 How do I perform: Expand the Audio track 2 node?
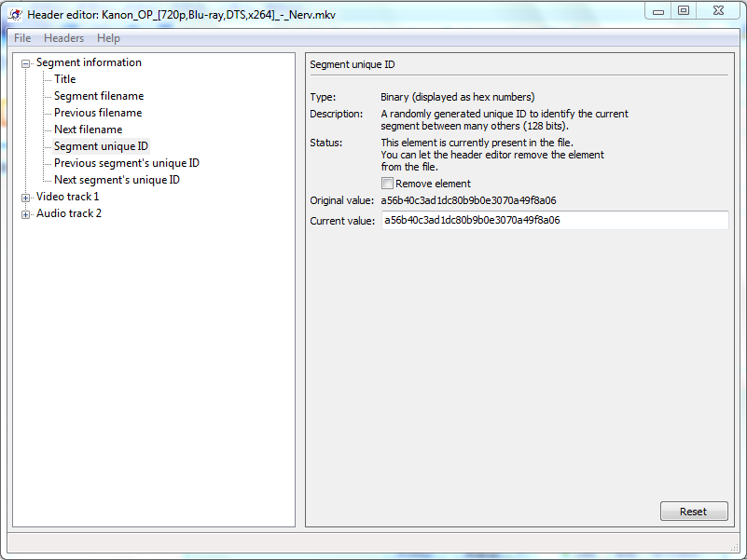(x=26, y=214)
